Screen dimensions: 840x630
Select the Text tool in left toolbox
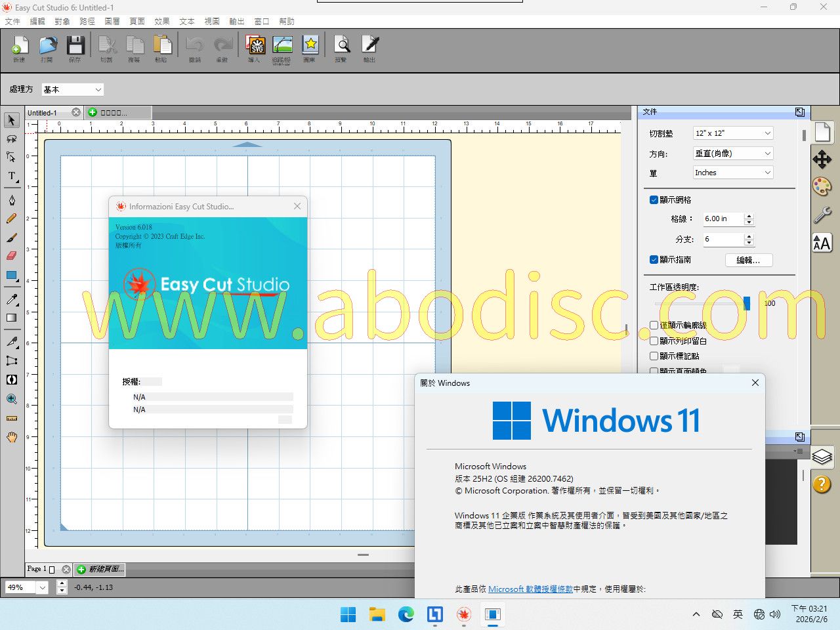pos(12,177)
